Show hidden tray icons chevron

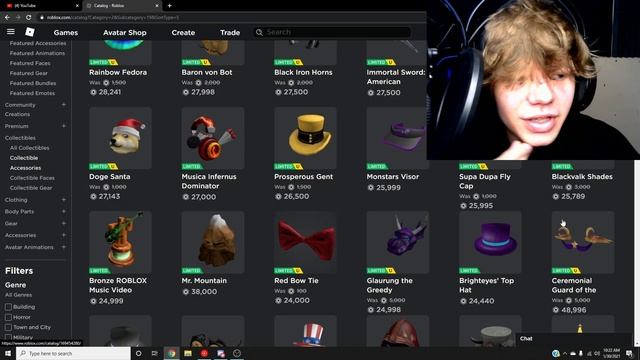(x=565, y=353)
